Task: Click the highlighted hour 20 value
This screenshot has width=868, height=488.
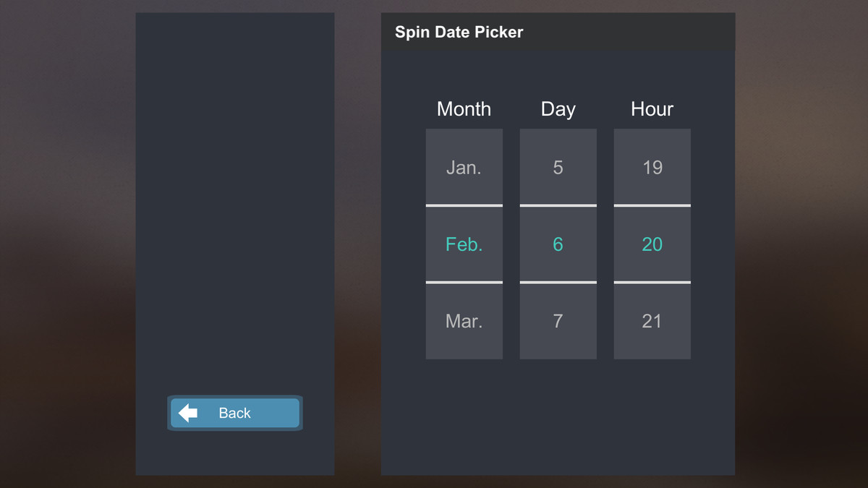Action: [652, 244]
